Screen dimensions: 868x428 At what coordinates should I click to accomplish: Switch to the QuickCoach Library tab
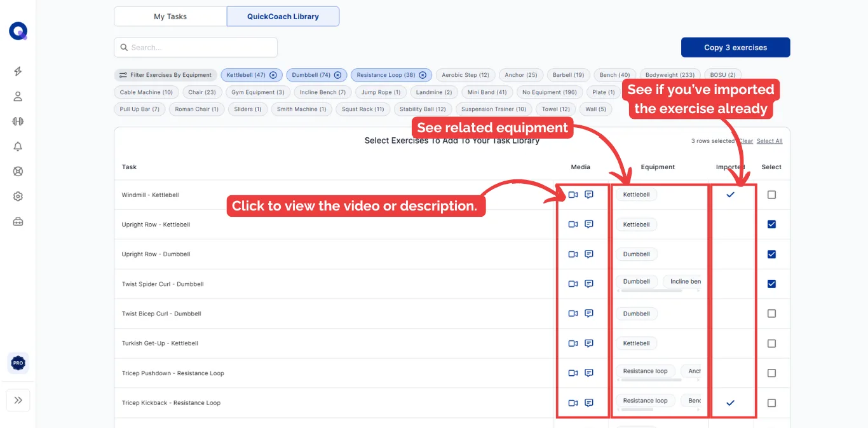point(283,17)
